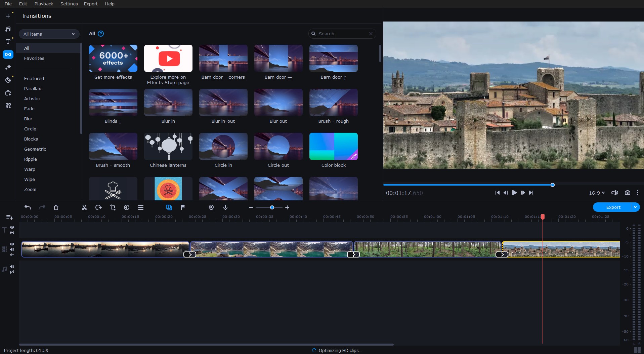Image resolution: width=644 pixels, height=354 pixels.
Task: Add a marker with the flag icon
Action: (x=183, y=207)
